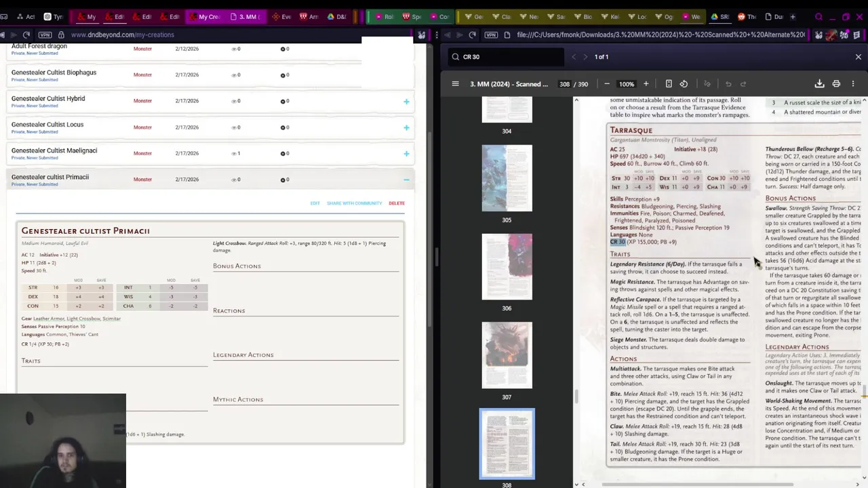Open the Light Crossbow gear link

pos(83,319)
